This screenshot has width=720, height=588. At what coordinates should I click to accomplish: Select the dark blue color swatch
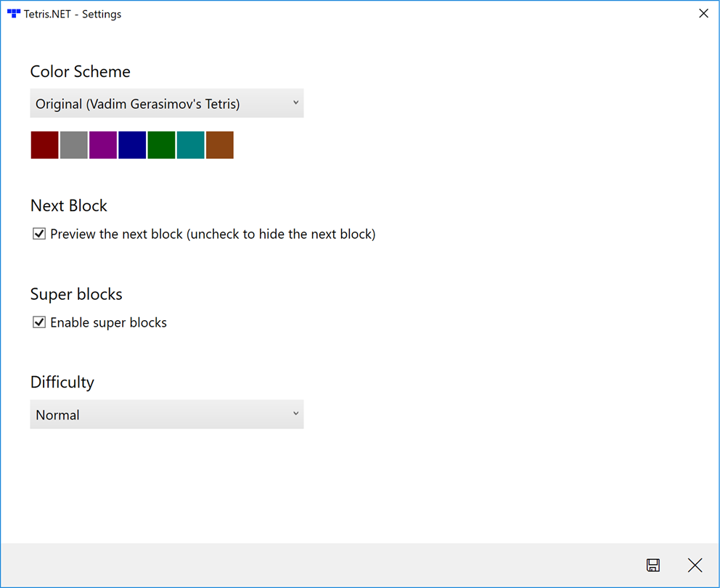pos(132,145)
